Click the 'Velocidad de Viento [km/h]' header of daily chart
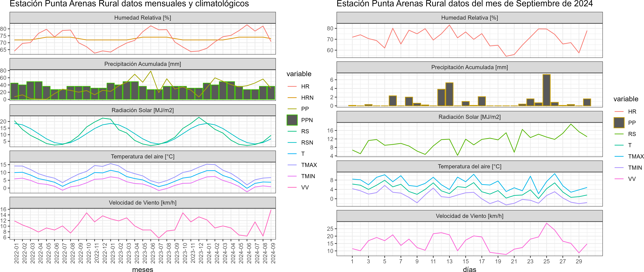Image resolution: width=644 pixels, height=272 pixels. [x=470, y=216]
